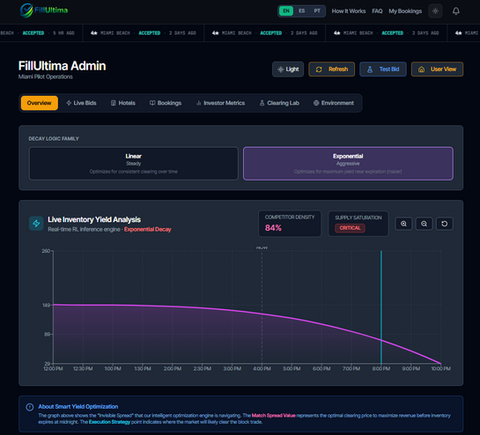Click the info icon beside About Smart Yield
Image resolution: width=480 pixels, height=435 pixels.
click(30, 407)
